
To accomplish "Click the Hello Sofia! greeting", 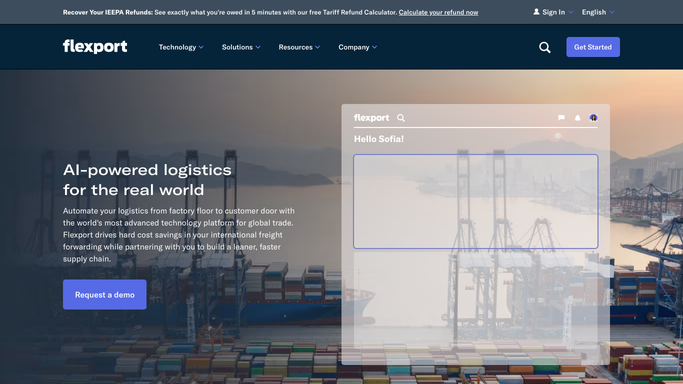I will tap(379, 139).
